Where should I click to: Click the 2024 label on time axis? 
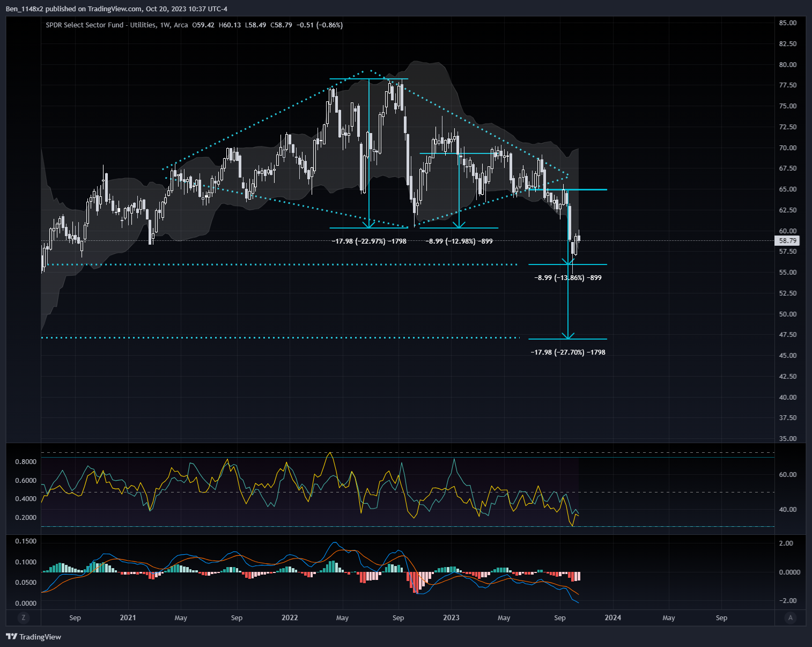pyautogui.click(x=613, y=617)
